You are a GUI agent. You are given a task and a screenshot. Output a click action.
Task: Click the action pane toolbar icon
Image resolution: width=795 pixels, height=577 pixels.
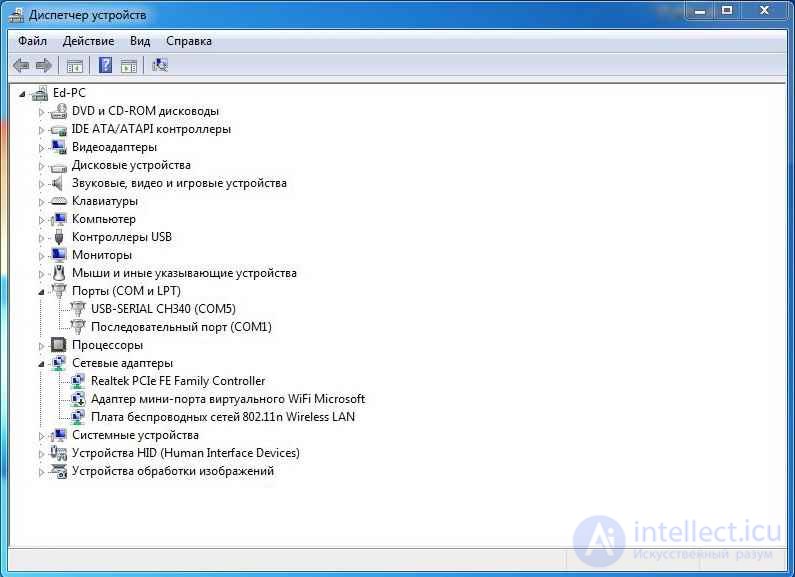pyautogui.click(x=129, y=65)
